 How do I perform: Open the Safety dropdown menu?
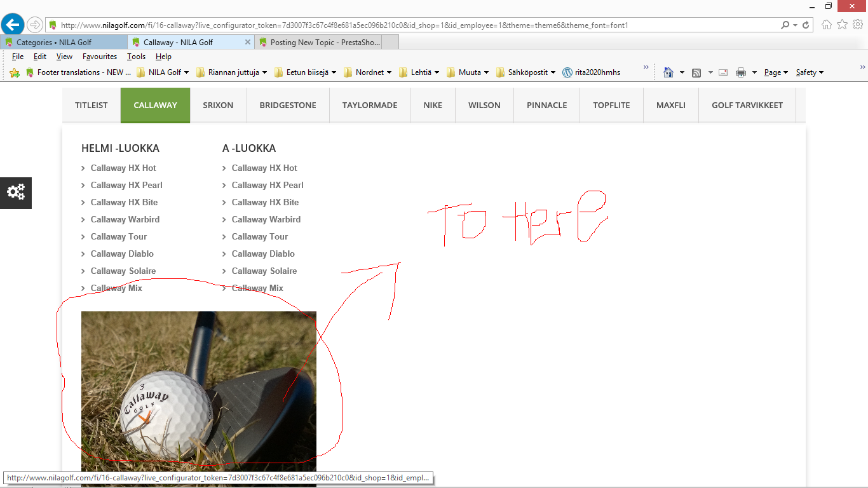[x=810, y=72]
